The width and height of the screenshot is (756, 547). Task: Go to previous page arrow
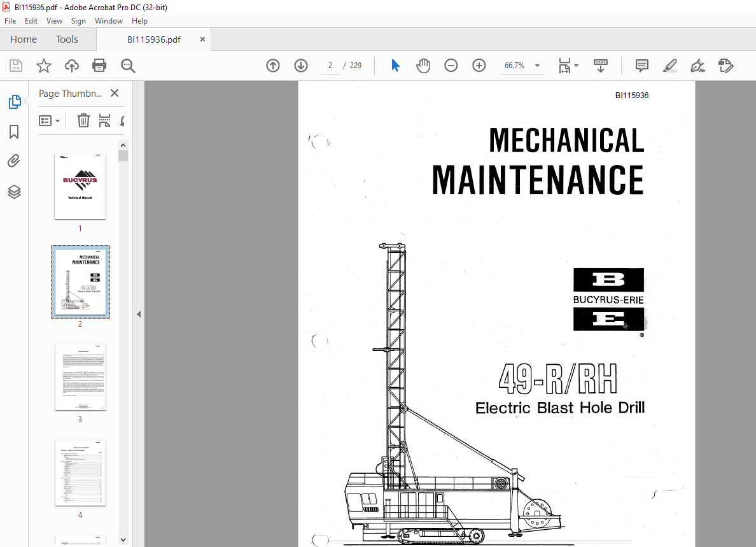pos(273,66)
